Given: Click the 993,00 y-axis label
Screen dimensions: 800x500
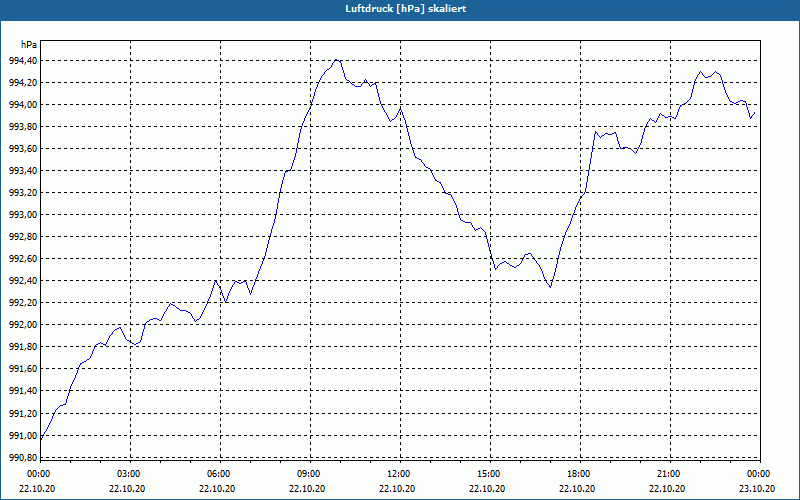Looking at the screenshot, I should [x=23, y=215].
